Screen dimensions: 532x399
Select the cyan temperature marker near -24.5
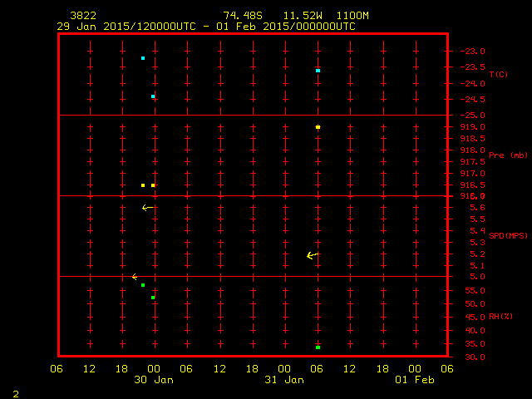click(153, 96)
